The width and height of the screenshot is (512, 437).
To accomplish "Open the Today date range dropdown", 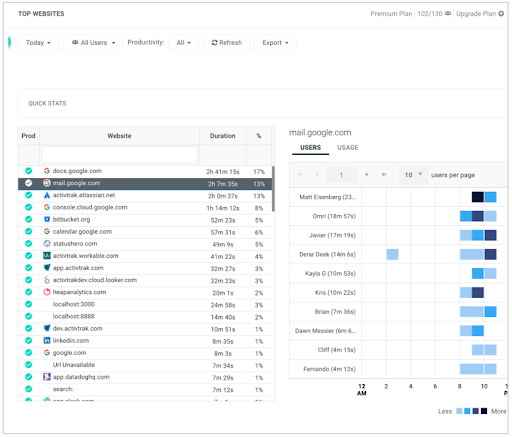I will [x=38, y=43].
